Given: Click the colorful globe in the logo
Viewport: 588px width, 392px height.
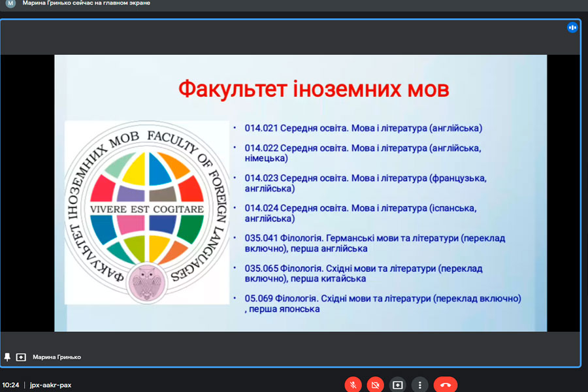Looking at the screenshot, I should point(146,209).
